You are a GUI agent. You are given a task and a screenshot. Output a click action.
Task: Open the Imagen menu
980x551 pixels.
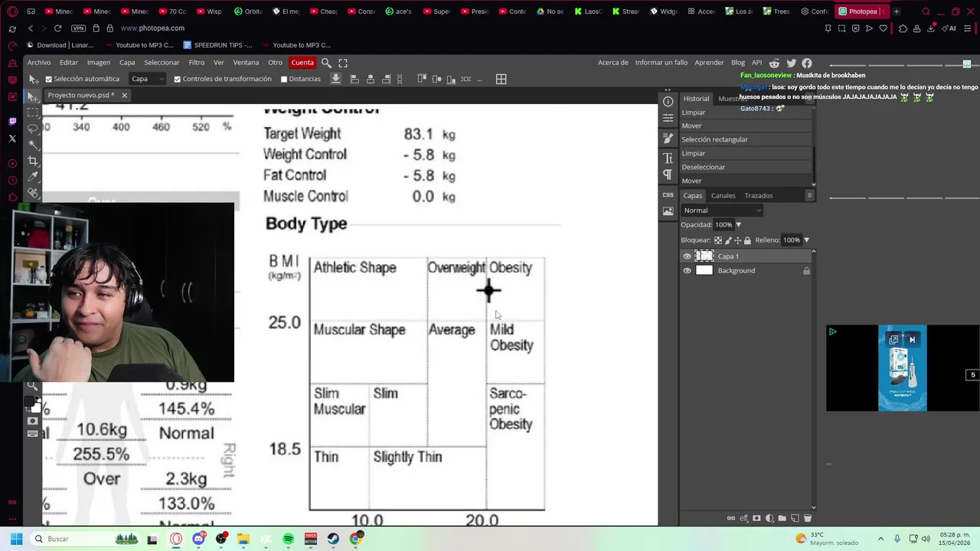click(98, 63)
